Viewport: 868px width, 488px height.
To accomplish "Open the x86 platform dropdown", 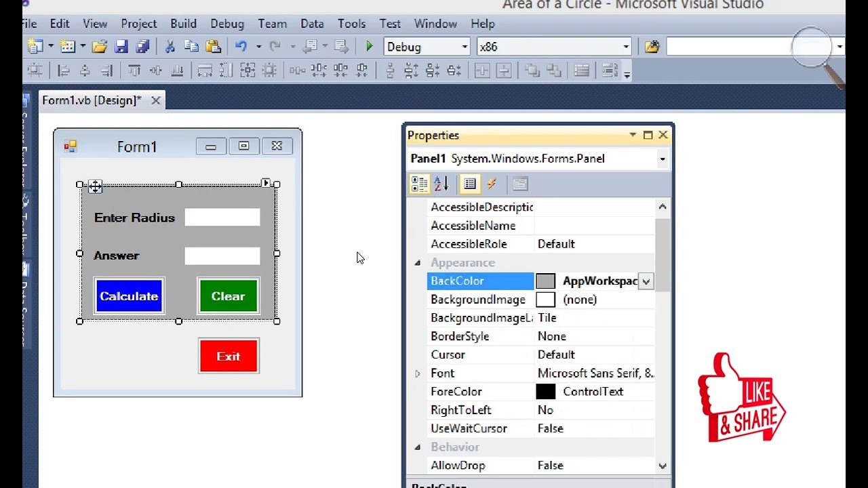I will pyautogui.click(x=626, y=47).
